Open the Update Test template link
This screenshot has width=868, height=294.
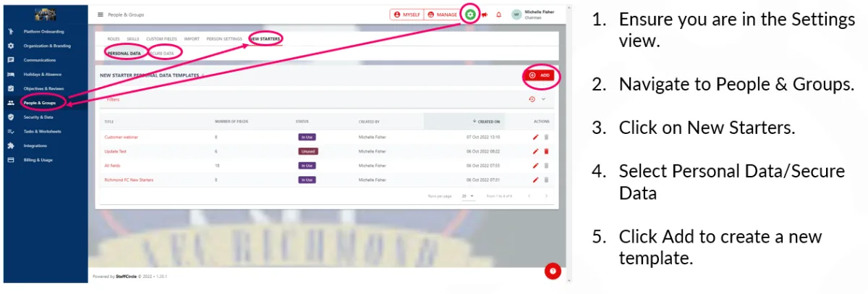click(x=116, y=151)
